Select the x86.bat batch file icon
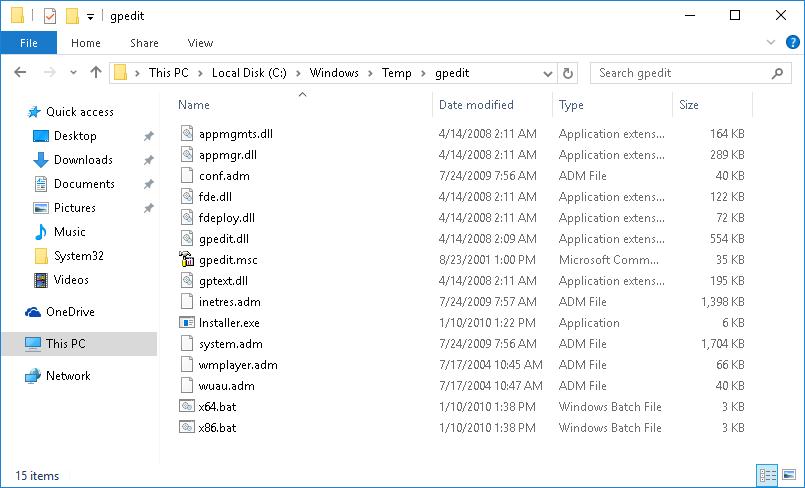This screenshot has height=488, width=805. pyautogui.click(x=186, y=427)
